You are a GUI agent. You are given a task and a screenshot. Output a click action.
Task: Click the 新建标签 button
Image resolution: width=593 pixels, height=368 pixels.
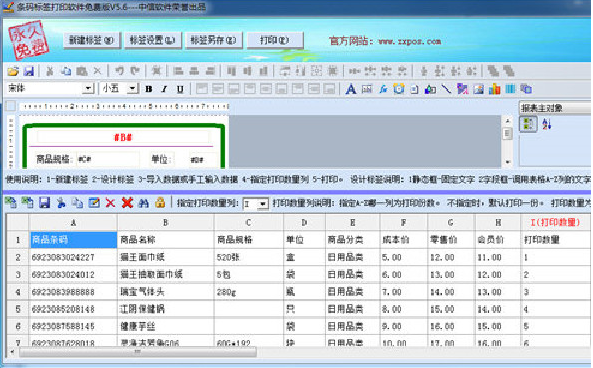pyautogui.click(x=91, y=40)
